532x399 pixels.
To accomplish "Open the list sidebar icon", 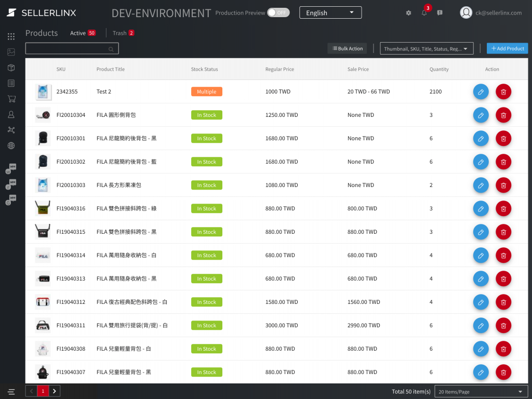I will tap(11, 83).
